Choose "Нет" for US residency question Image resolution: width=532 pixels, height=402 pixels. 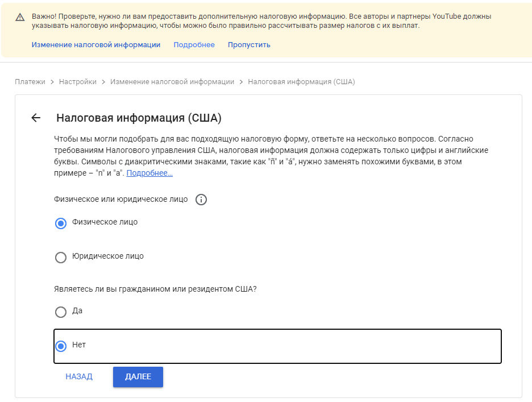[x=61, y=346]
